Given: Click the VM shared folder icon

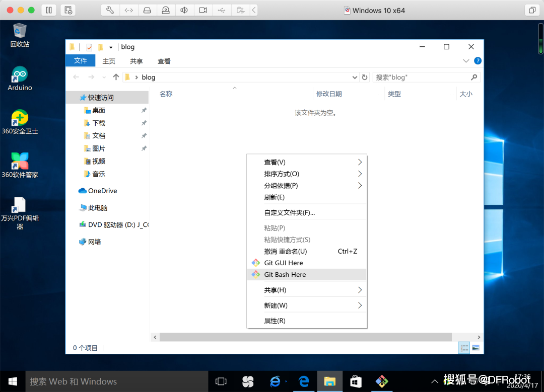Looking at the screenshot, I should (x=240, y=10).
